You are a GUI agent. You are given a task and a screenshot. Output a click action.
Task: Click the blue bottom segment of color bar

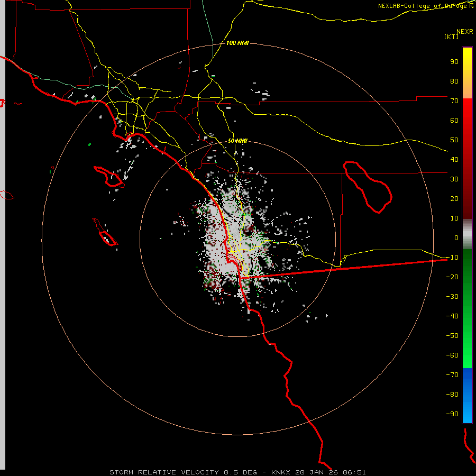pyautogui.click(x=467, y=395)
